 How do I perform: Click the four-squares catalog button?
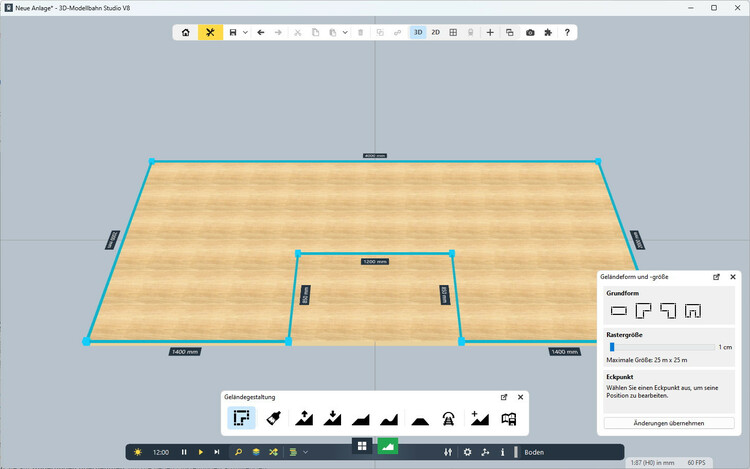[362, 446]
